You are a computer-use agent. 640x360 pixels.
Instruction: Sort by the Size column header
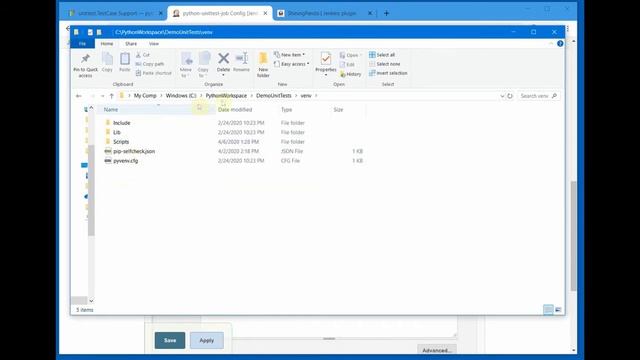point(338,110)
